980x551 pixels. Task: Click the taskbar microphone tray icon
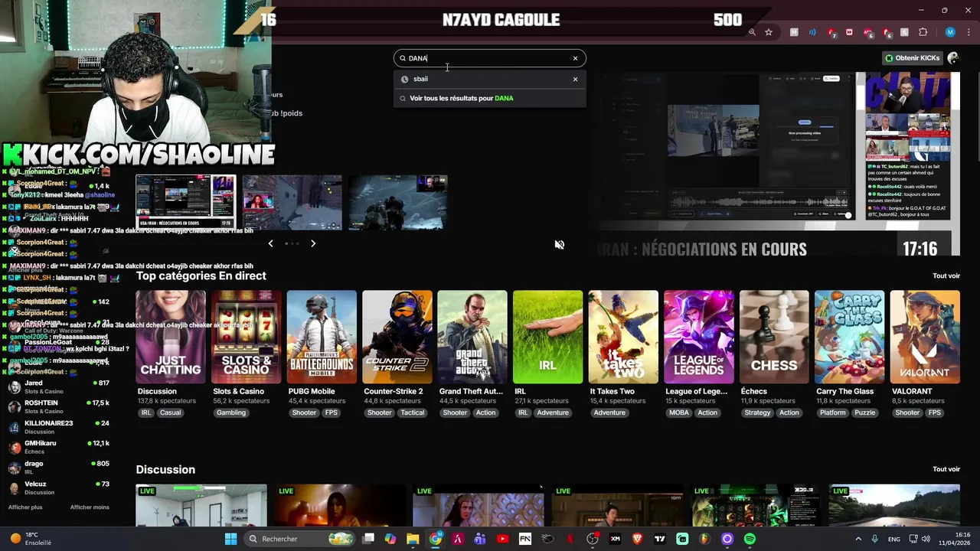874,539
